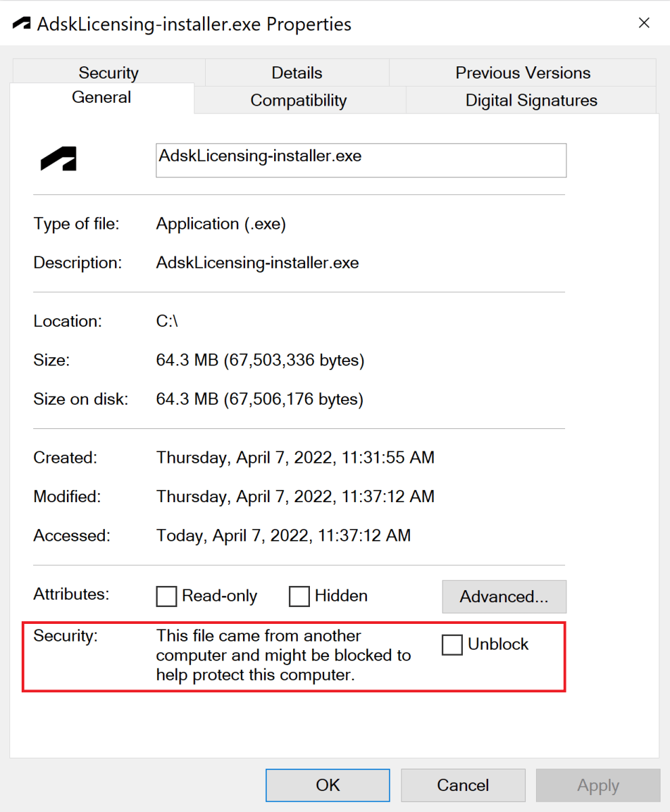Tick the Hidden attribute checkbox
The image size is (670, 812).
click(299, 596)
